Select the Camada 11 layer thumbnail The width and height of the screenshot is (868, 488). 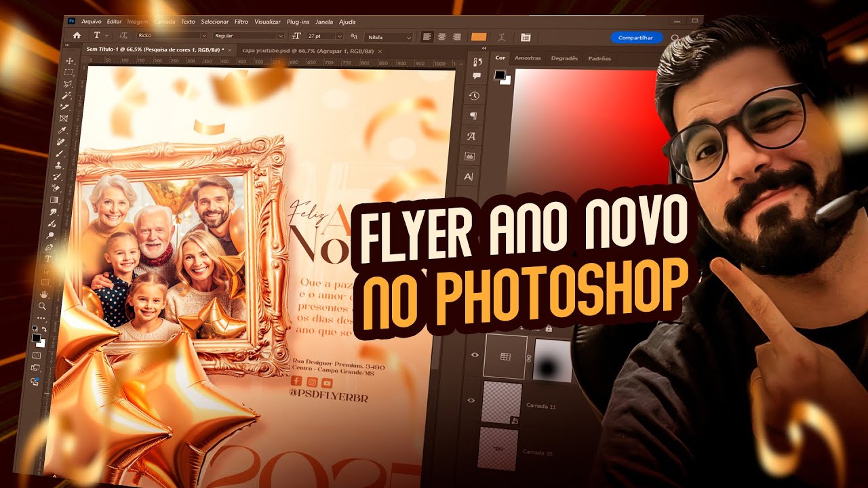501,403
